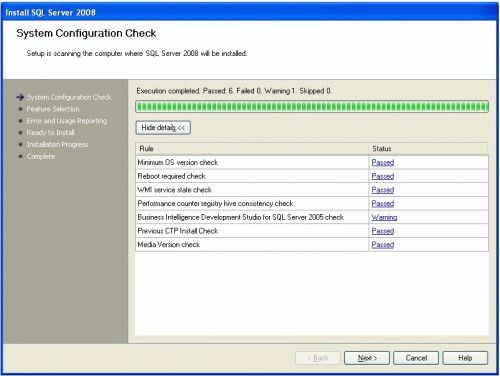Screen dimensions: 500x376
Task: Select Error and Usage Reporting step
Action: [x=67, y=121]
